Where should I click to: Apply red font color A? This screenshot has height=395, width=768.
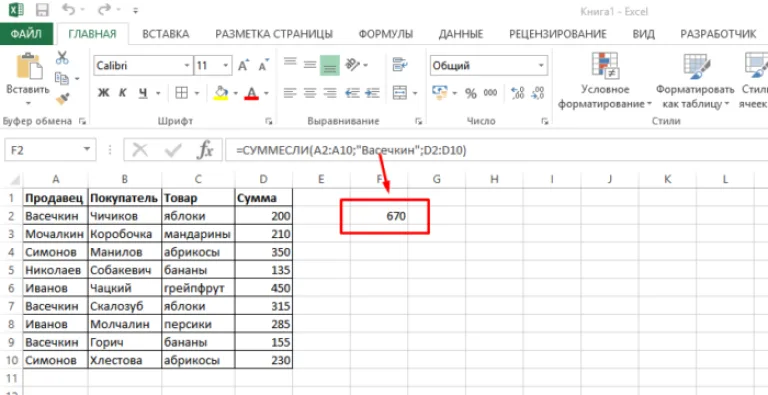[x=252, y=93]
